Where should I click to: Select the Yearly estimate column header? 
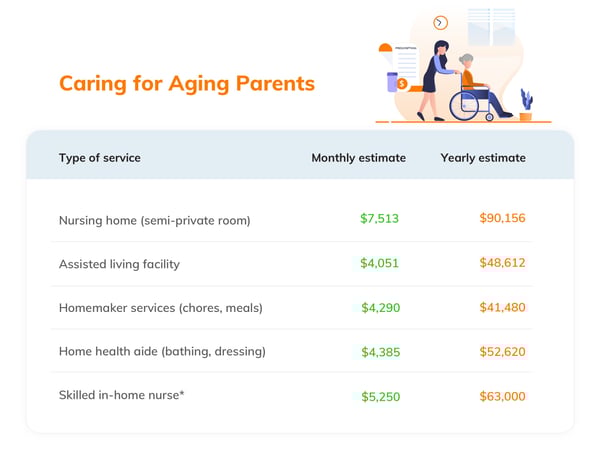[483, 158]
